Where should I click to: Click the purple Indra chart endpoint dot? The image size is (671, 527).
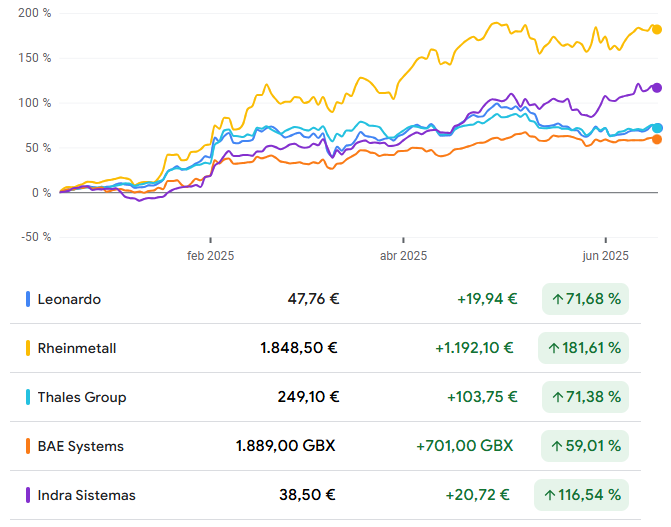(657, 88)
